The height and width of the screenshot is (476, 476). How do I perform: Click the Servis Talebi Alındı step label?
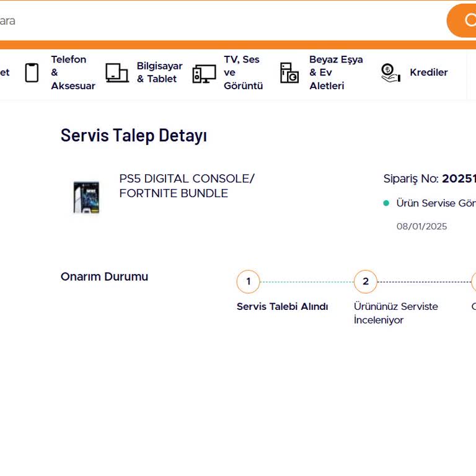pyautogui.click(x=282, y=307)
